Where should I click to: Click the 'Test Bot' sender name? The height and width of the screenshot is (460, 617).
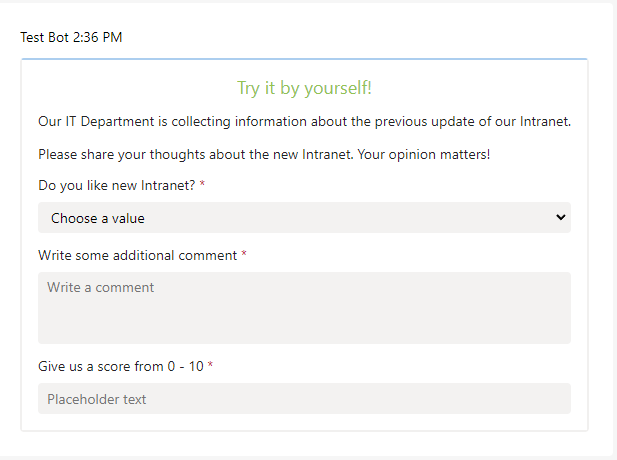click(45, 37)
